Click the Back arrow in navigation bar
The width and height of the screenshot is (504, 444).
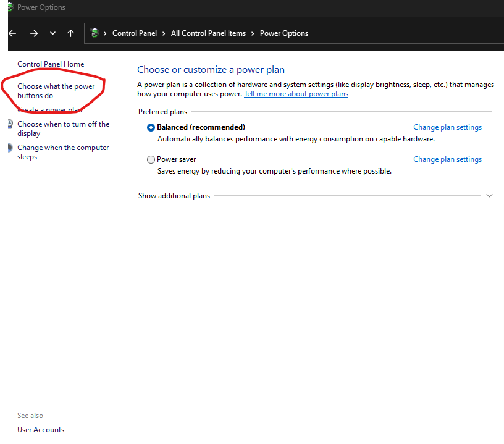coord(12,33)
